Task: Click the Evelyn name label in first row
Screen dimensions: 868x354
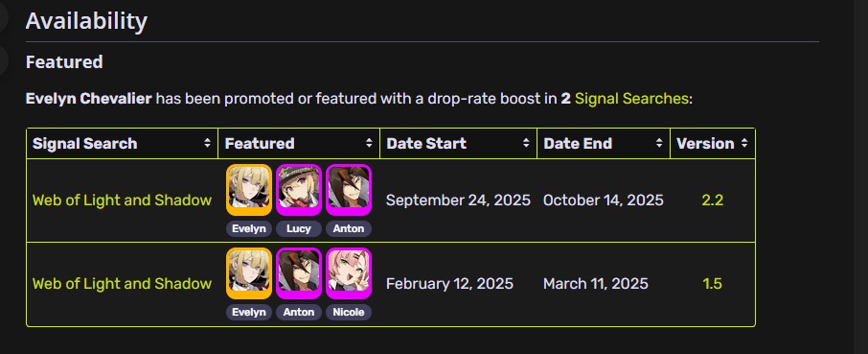Action: (x=249, y=228)
